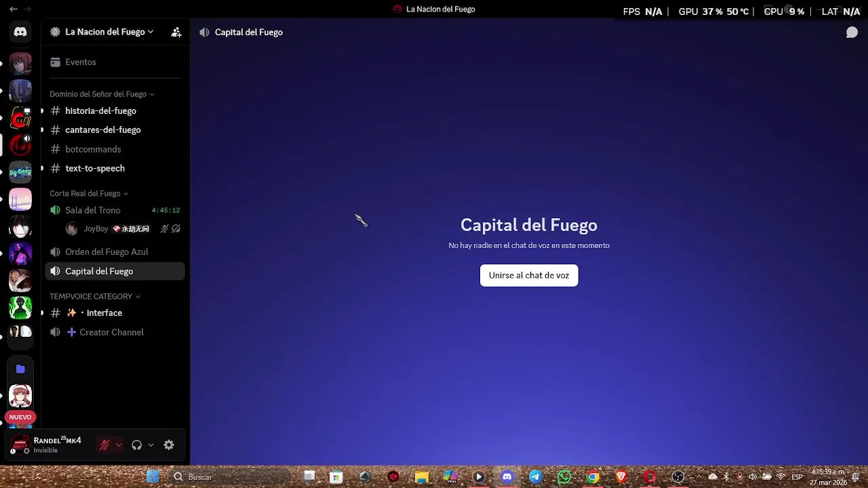The image size is (868, 488).
Task: Show hidden system tray icons chevron
Action: click(x=698, y=477)
